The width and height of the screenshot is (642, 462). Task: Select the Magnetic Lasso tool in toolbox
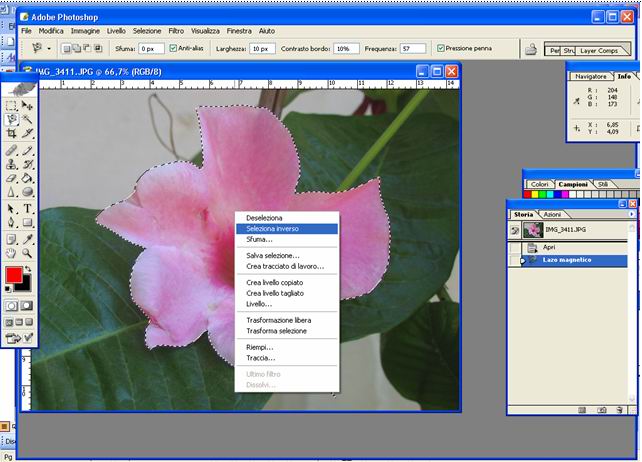tap(11, 119)
